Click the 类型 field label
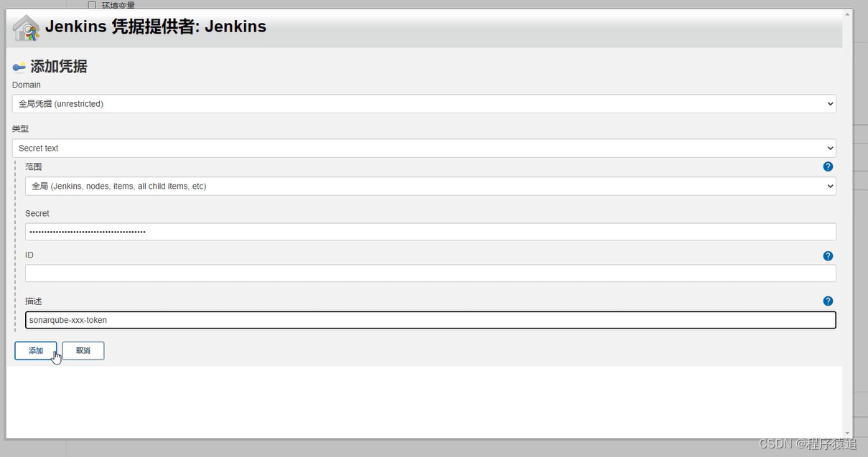 coord(20,128)
